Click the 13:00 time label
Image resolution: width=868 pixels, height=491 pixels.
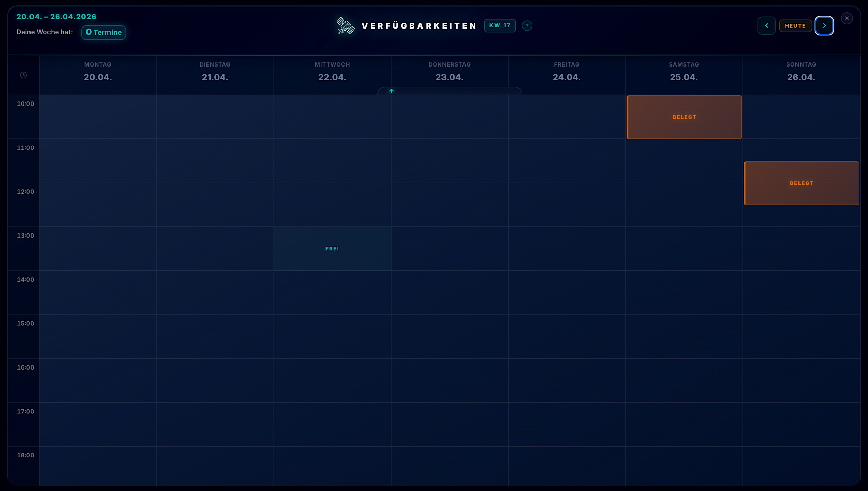point(25,235)
